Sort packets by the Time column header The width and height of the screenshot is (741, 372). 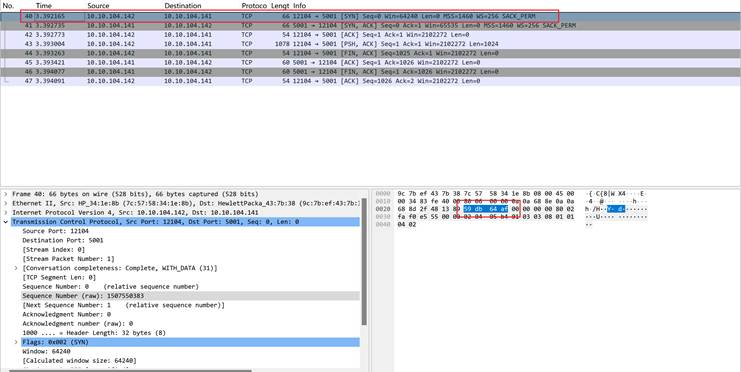point(43,6)
